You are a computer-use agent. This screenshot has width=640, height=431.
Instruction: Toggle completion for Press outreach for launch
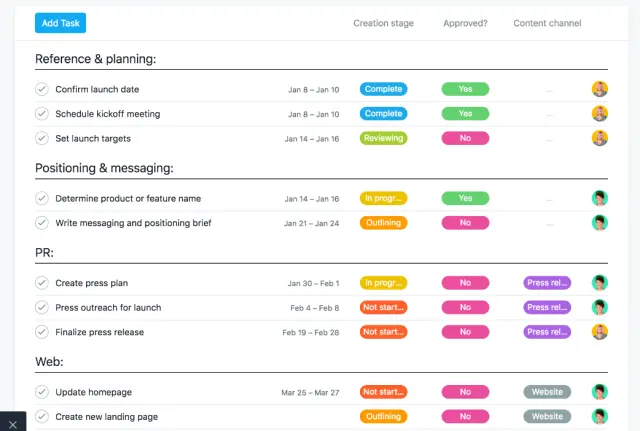pos(42,308)
